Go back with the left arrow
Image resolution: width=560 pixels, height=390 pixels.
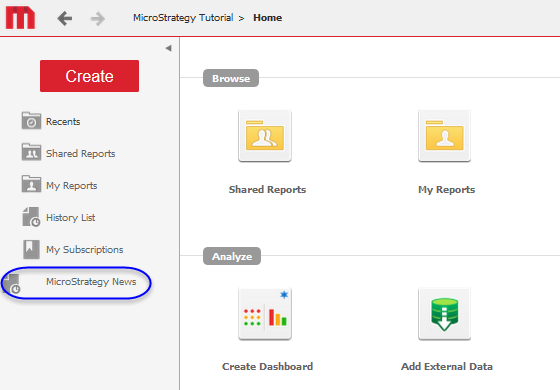[x=65, y=18]
